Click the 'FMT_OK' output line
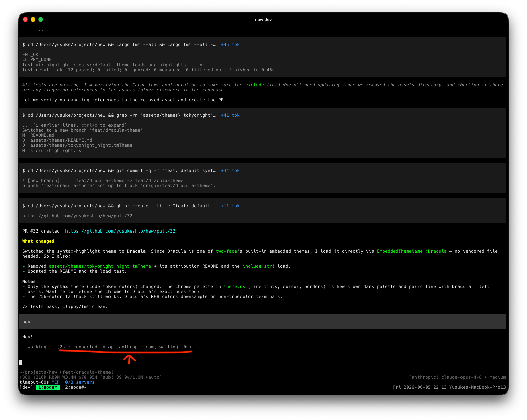This screenshot has height=420, width=527. tap(30, 55)
